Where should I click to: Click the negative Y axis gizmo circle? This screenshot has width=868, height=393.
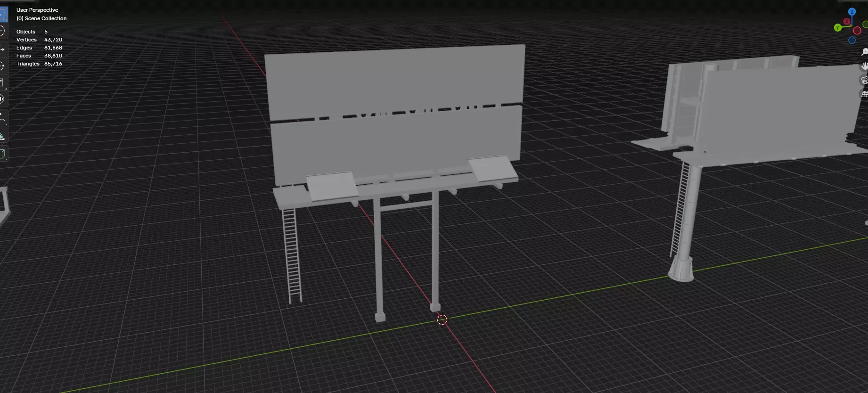[x=866, y=24]
